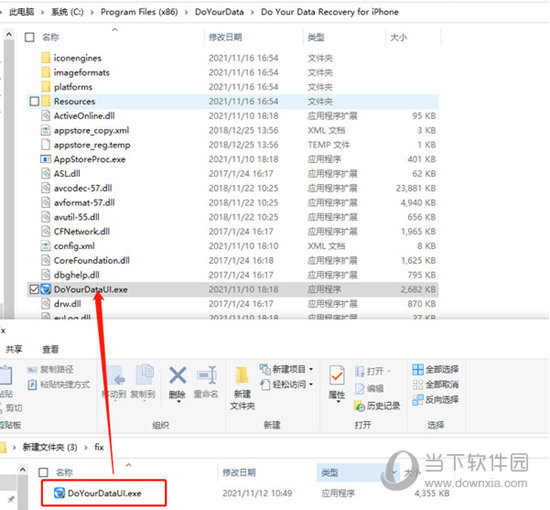
Task: Click the Copy to (复制到) icon
Action: 145,375
